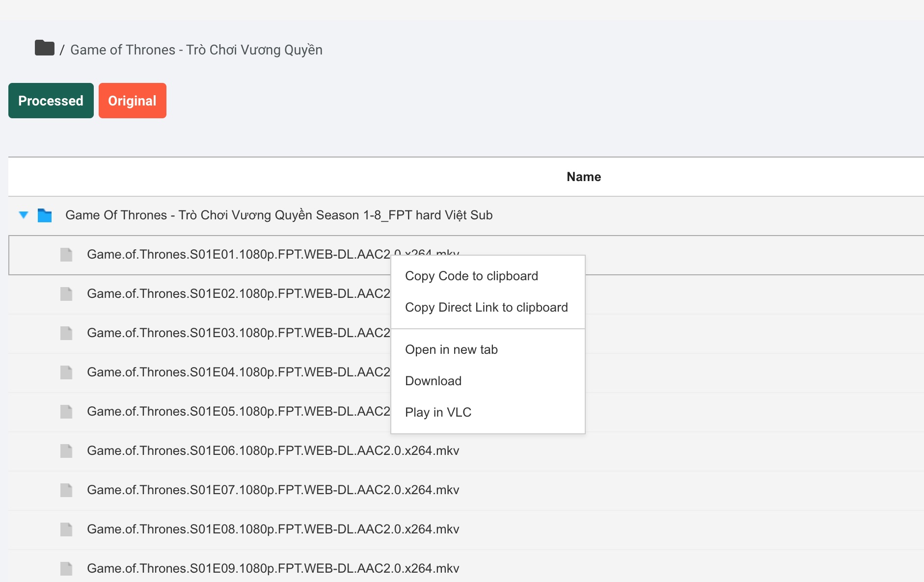Image resolution: width=924 pixels, height=582 pixels.
Task: Choose Copy Direct Link to clipboard
Action: 488,307
